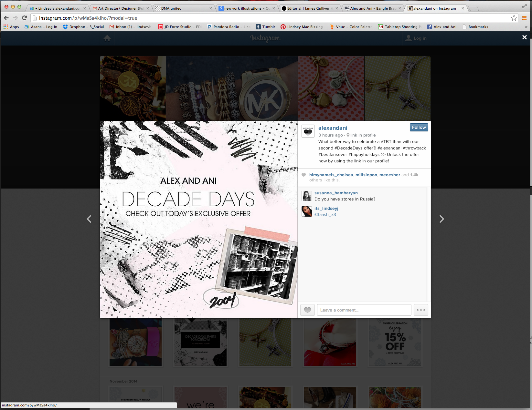532x410 pixels.
Task: Open himynameis_chelsea's profile
Action: tap(331, 175)
